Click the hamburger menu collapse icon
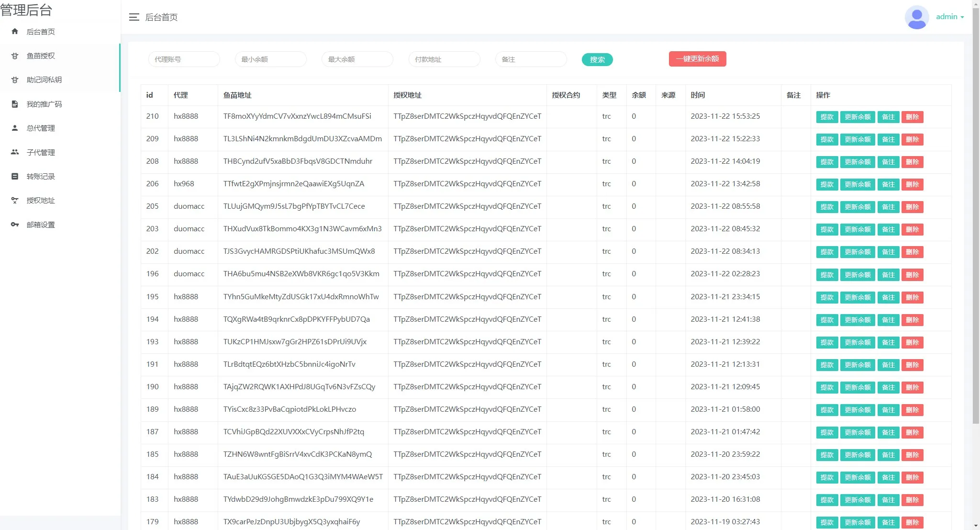This screenshot has height=530, width=980. point(134,17)
